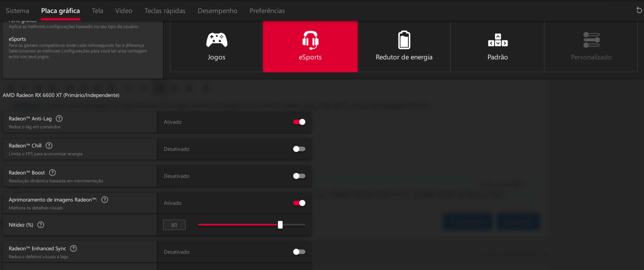
Task: Switch to the Sistema tab
Action: coord(17,11)
